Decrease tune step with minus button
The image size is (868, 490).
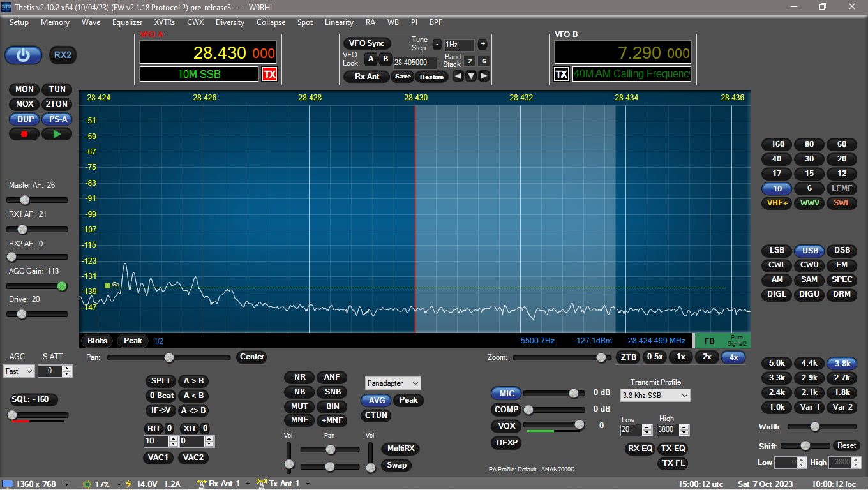pos(437,44)
